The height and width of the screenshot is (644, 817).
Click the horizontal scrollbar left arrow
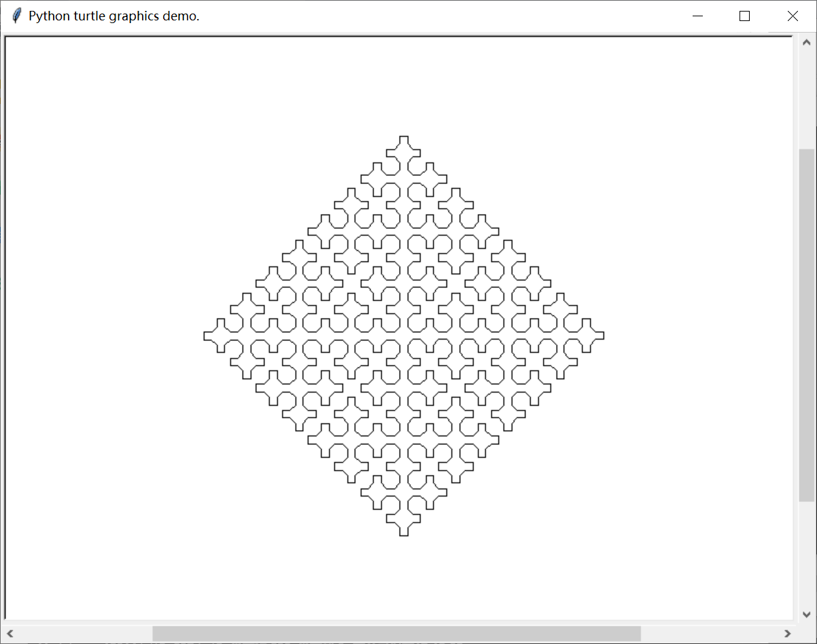pos(10,634)
